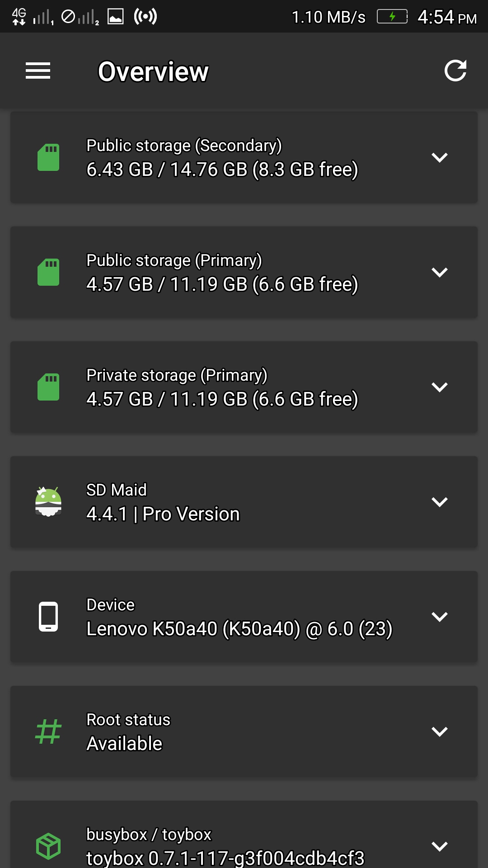
Task: Tap the green box busybox icon
Action: [x=48, y=846]
